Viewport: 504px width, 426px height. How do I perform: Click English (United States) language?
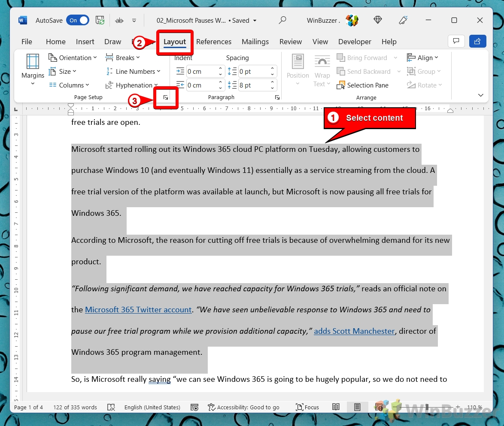pyautogui.click(x=152, y=408)
